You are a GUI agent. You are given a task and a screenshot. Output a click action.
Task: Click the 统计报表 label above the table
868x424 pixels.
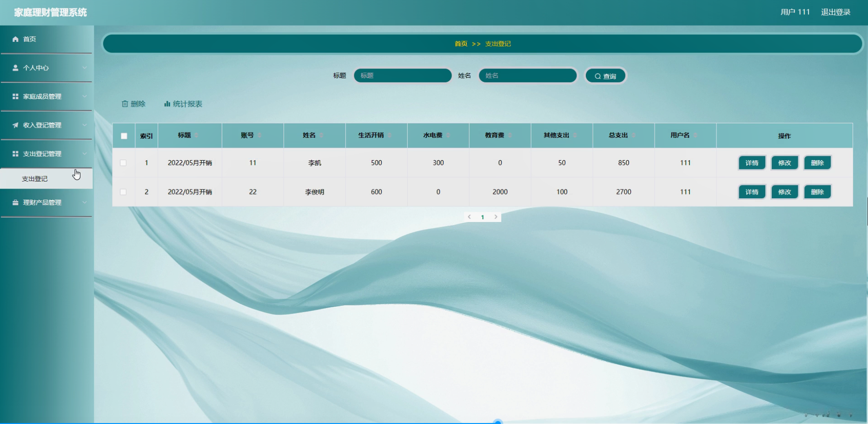[x=187, y=104]
